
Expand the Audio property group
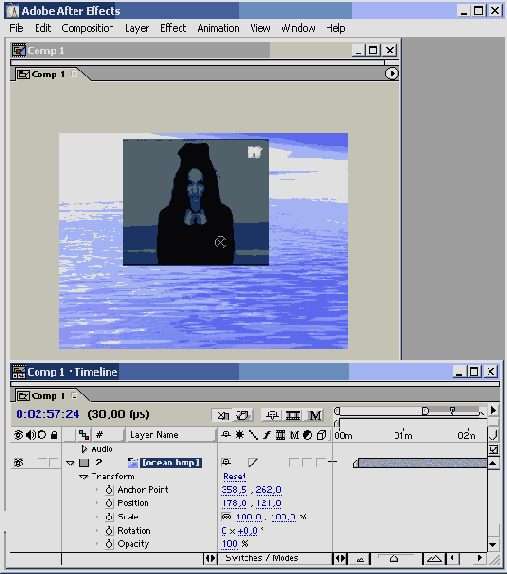85,449
